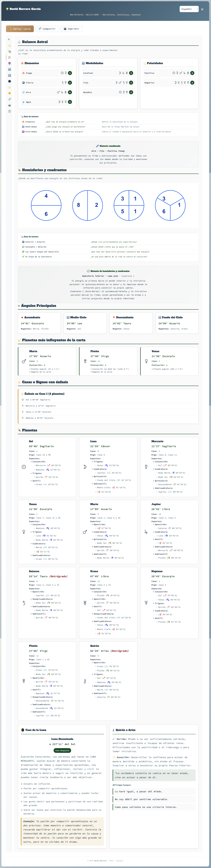Viewport: 211px width, 868px height.
Task: Click the sidebar star icon above the sun face
Action: click(9, 87)
